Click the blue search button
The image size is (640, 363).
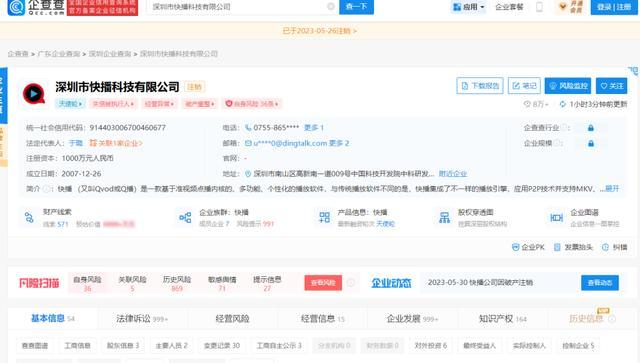[356, 7]
